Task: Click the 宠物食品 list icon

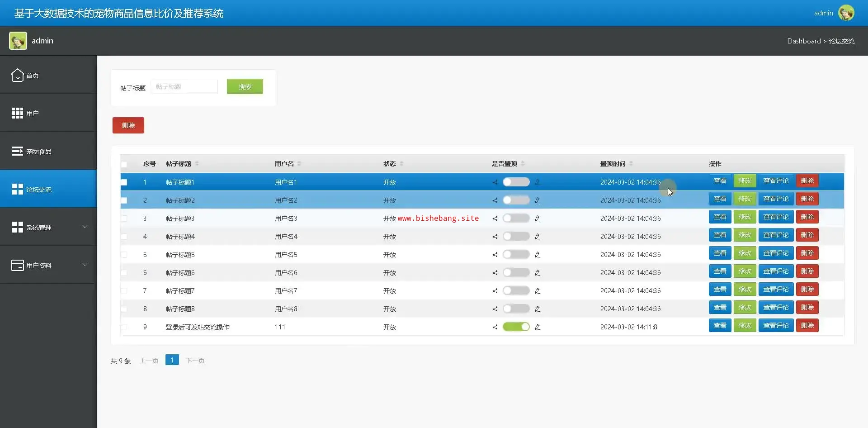Action: pos(17,151)
